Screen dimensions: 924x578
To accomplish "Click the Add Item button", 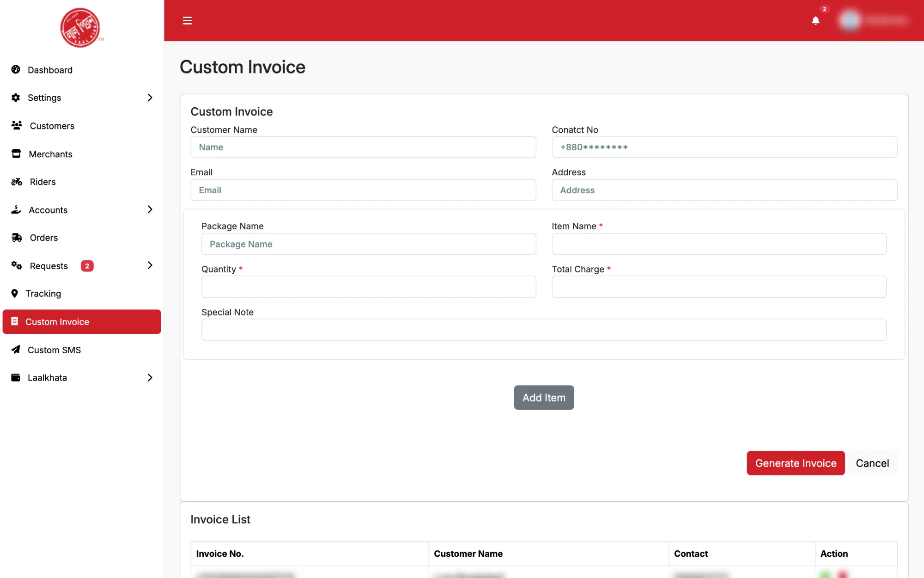I will pyautogui.click(x=544, y=398).
